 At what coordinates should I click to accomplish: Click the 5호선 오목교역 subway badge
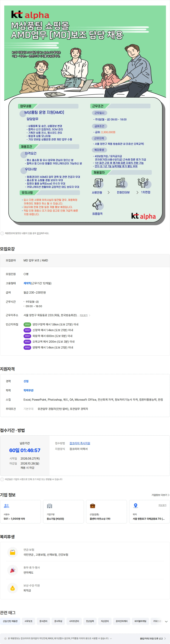point(27,342)
